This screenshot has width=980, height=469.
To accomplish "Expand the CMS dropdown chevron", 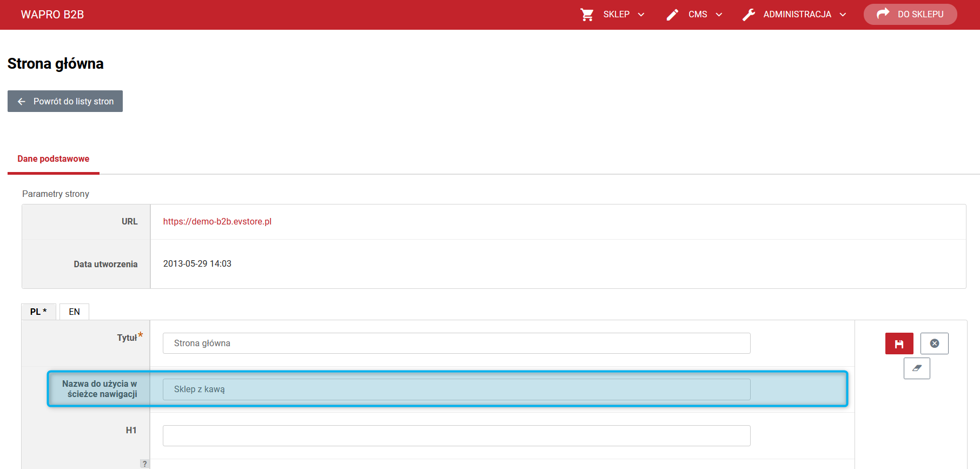I will tap(719, 15).
